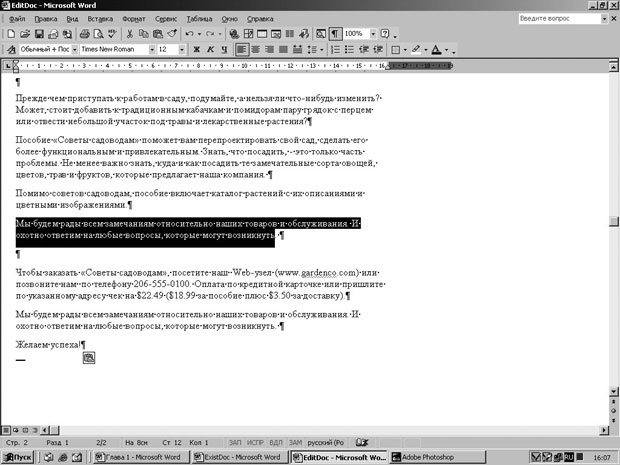The width and height of the screenshot is (620, 465).
Task: Expand the undo history arrow
Action: point(199,34)
